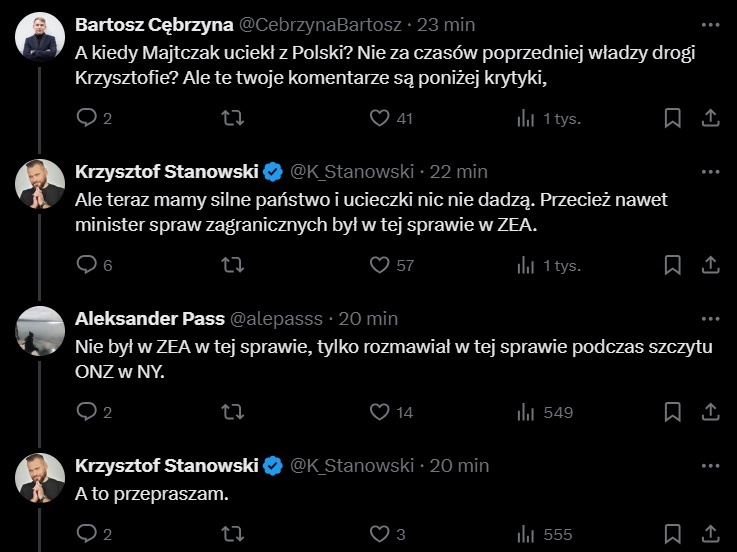Like the 'A to przepraszam' tweet

(x=379, y=535)
